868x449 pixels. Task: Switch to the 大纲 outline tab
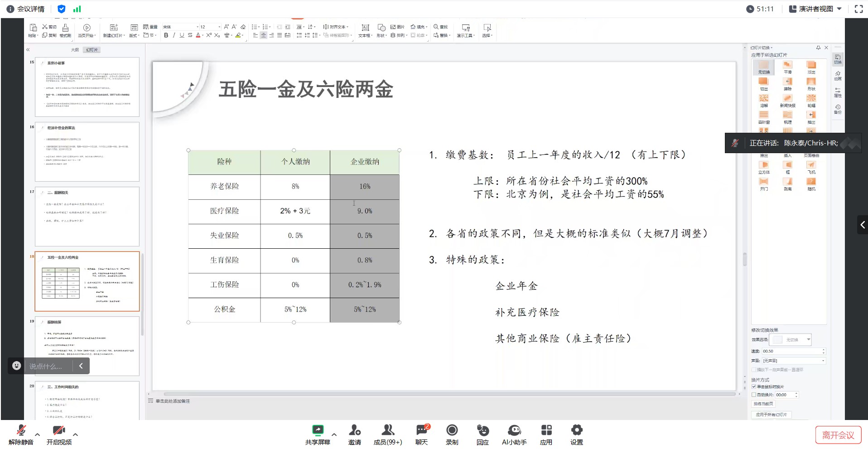pyautogui.click(x=75, y=50)
